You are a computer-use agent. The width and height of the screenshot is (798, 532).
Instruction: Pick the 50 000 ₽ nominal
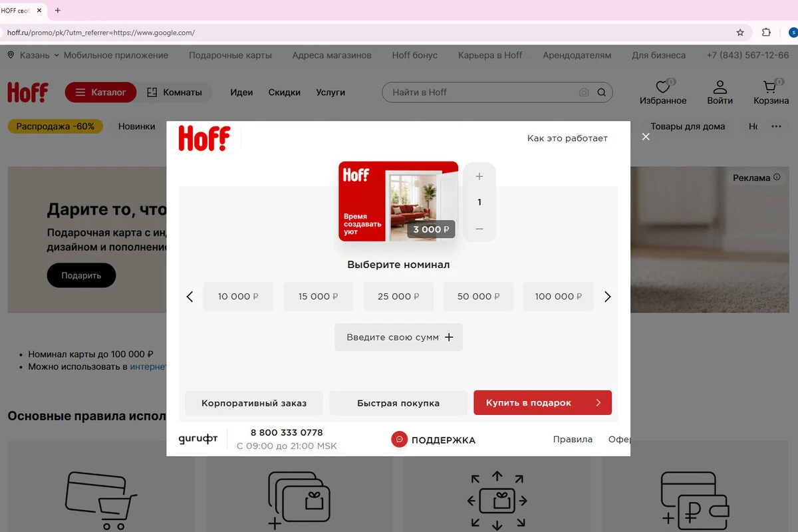tap(478, 297)
